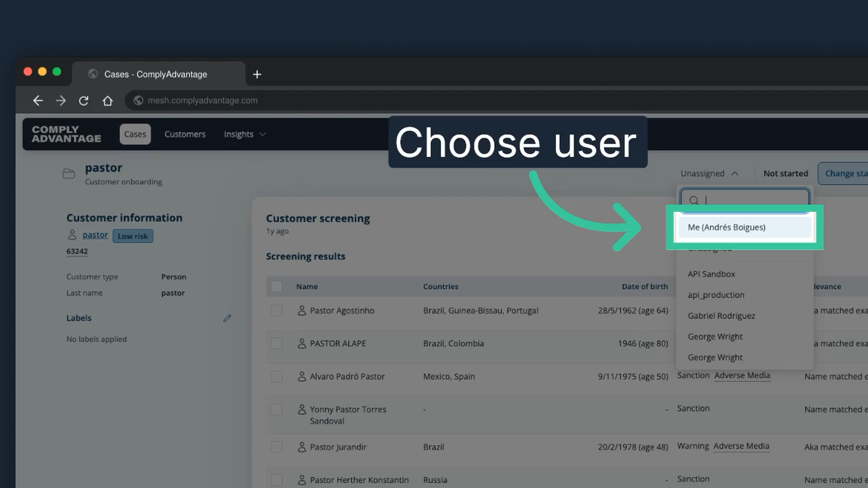
Task: Reload the current page
Action: coord(84,101)
